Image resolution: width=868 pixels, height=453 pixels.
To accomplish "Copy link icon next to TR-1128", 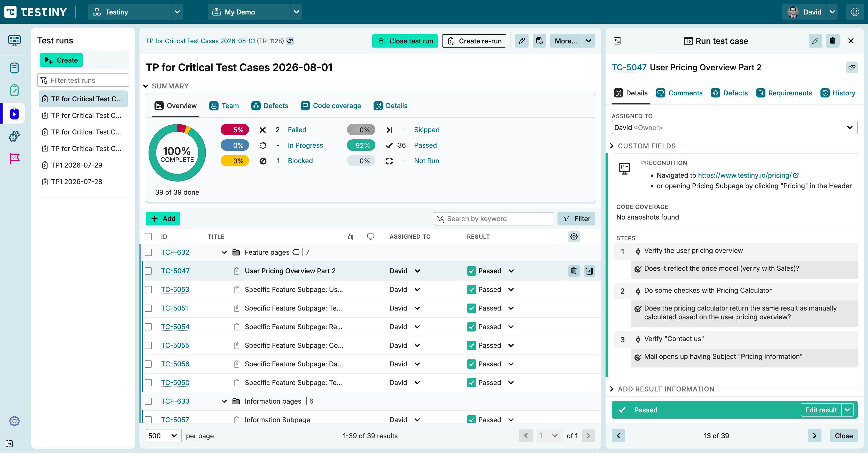I will click(x=290, y=41).
